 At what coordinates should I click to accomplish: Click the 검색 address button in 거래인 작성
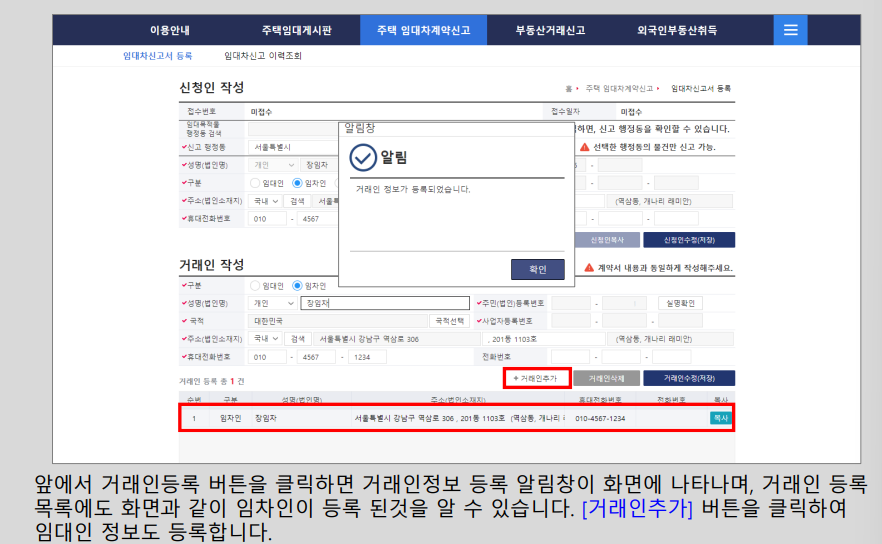click(298, 339)
